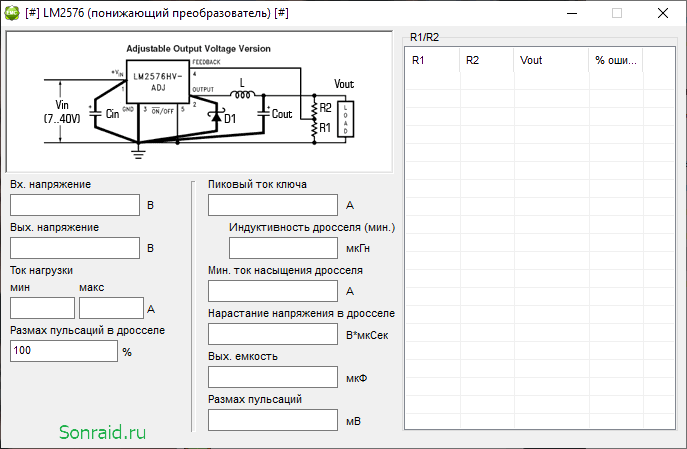Click the '% оши...' column header
This screenshot has height=449, width=687.
coord(616,60)
